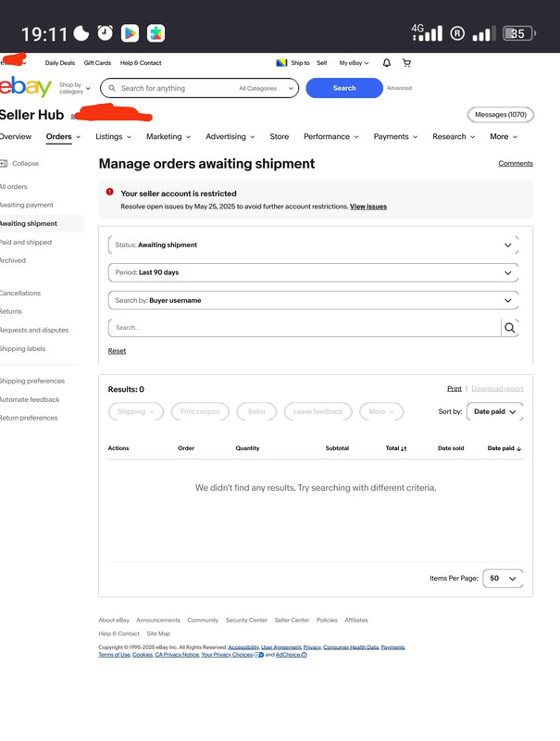This screenshot has height=741, width=560.
Task: Open the notifications bell icon
Action: [387, 63]
